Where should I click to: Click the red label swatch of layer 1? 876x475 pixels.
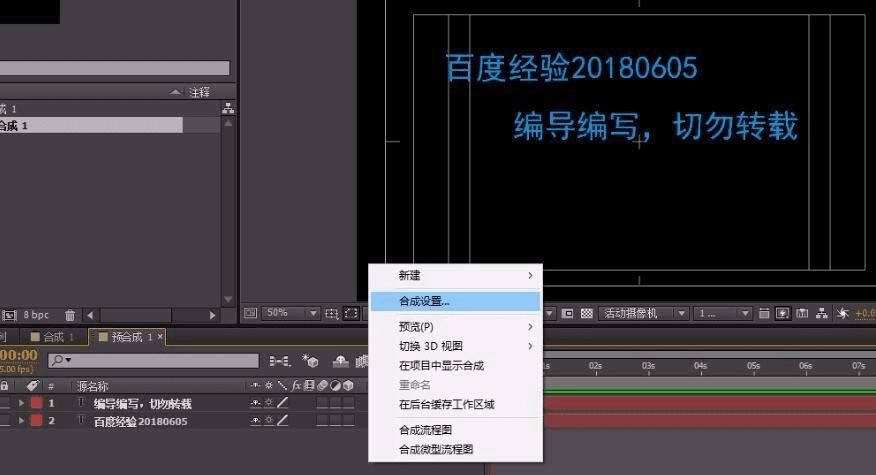36,403
